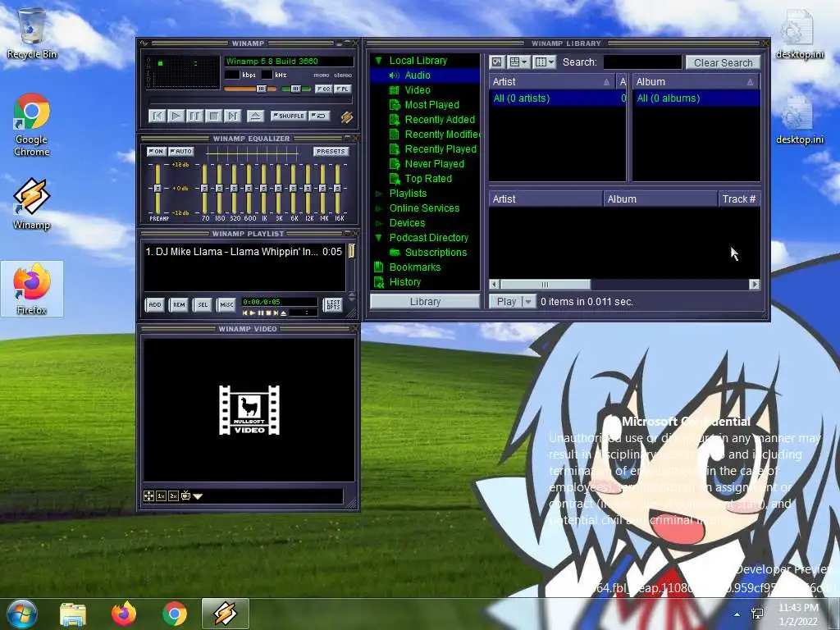
Task: Stop playback with the Stop button
Action: click(213, 116)
